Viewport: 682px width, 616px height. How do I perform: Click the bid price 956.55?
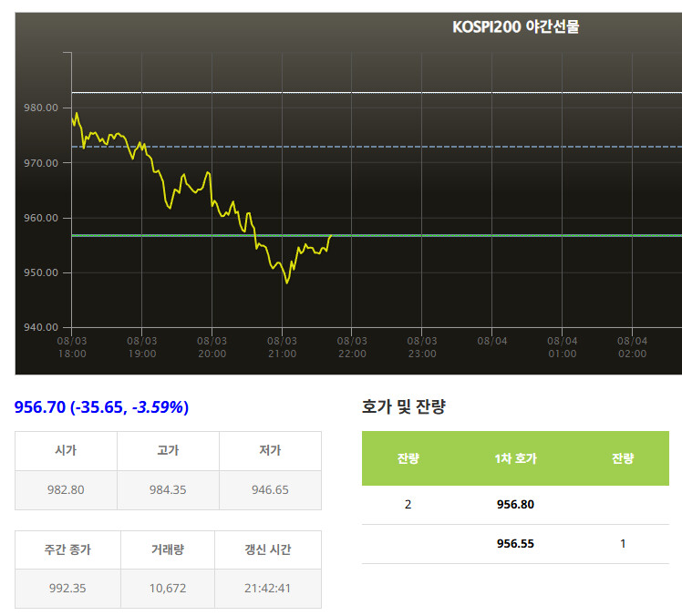515,544
